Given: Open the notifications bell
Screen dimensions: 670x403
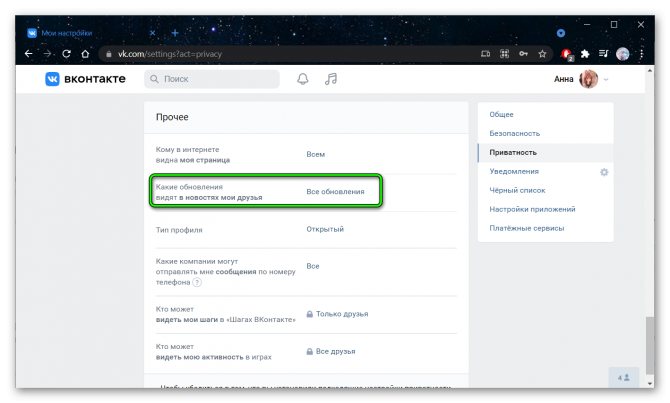Looking at the screenshot, I should pyautogui.click(x=303, y=80).
